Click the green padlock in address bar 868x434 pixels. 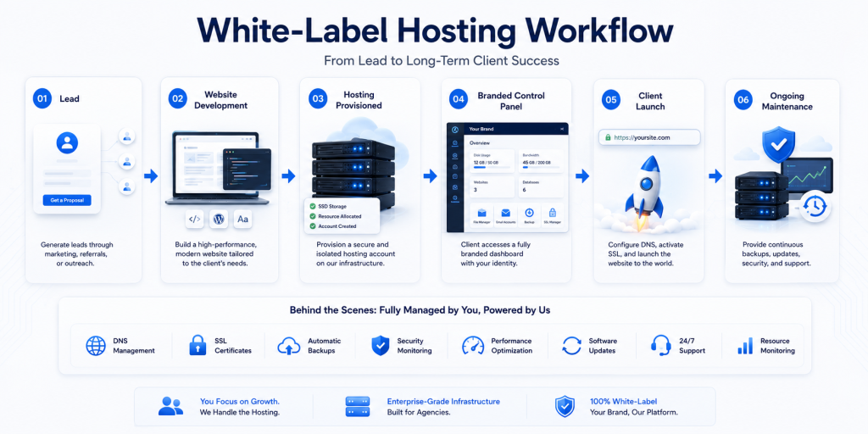(608, 137)
